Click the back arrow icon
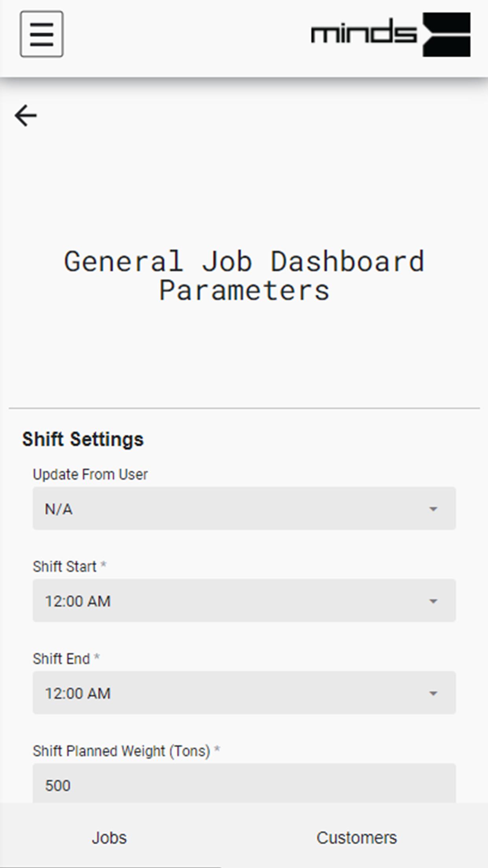This screenshot has height=868, width=488. pyautogui.click(x=26, y=116)
